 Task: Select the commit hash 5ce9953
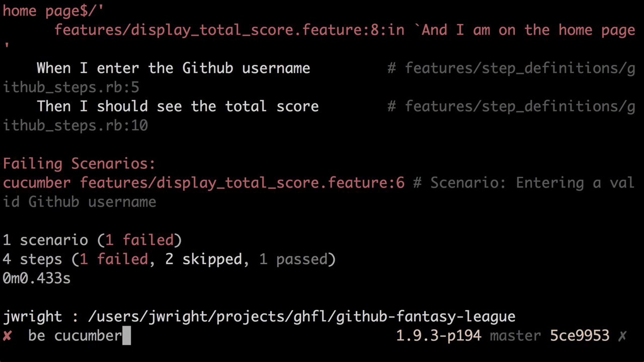pos(580,336)
